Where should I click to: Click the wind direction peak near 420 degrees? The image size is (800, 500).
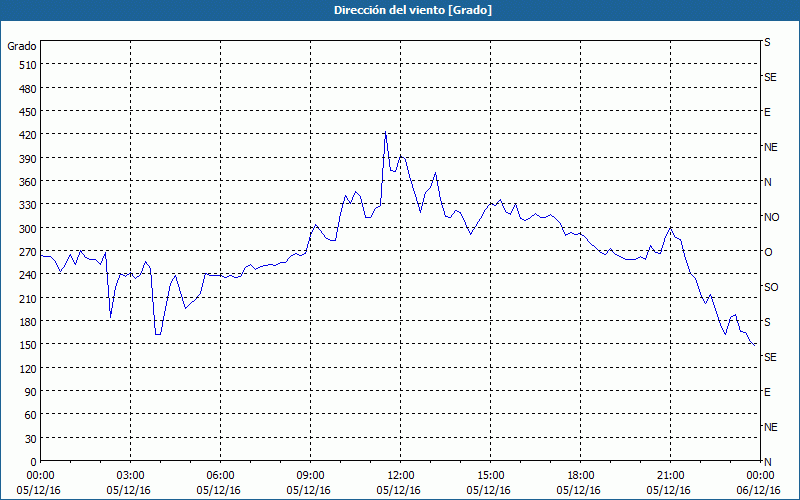386,132
